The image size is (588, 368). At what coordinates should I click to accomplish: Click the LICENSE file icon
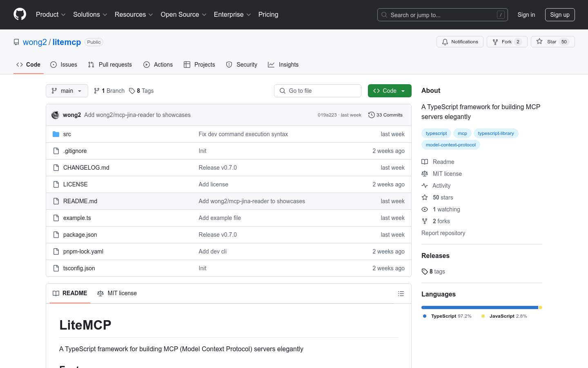(56, 184)
